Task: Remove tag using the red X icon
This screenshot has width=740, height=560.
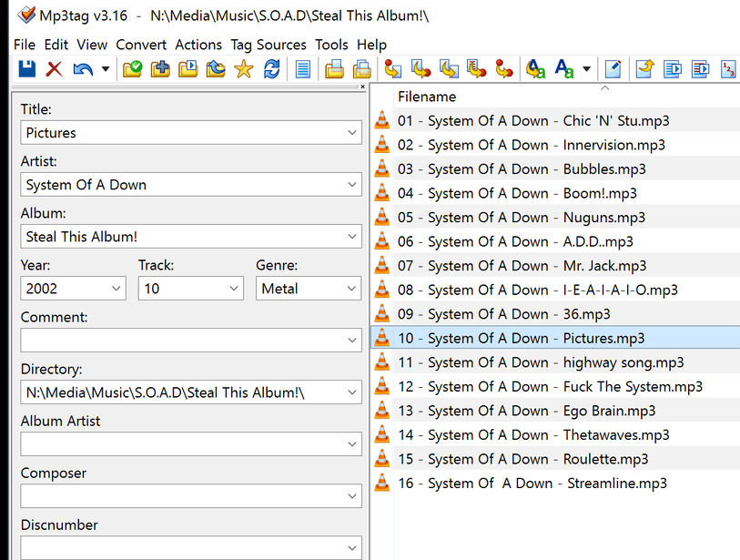Action: click(x=55, y=69)
